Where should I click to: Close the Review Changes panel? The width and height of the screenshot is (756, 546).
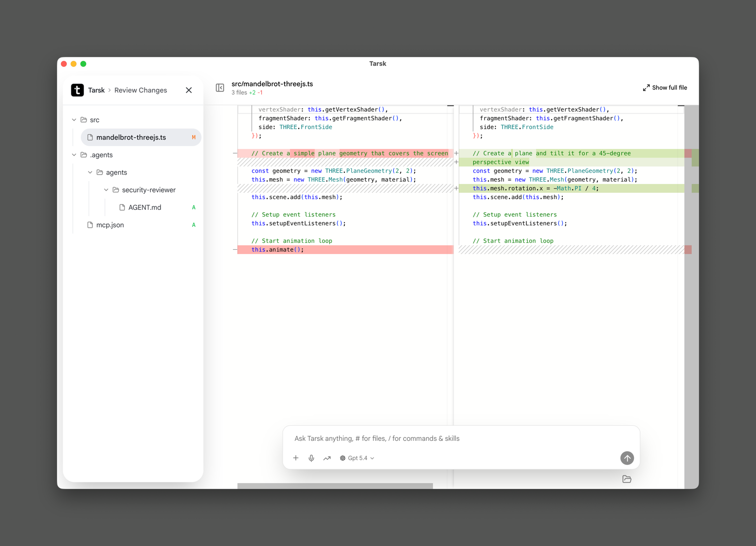pyautogui.click(x=189, y=90)
